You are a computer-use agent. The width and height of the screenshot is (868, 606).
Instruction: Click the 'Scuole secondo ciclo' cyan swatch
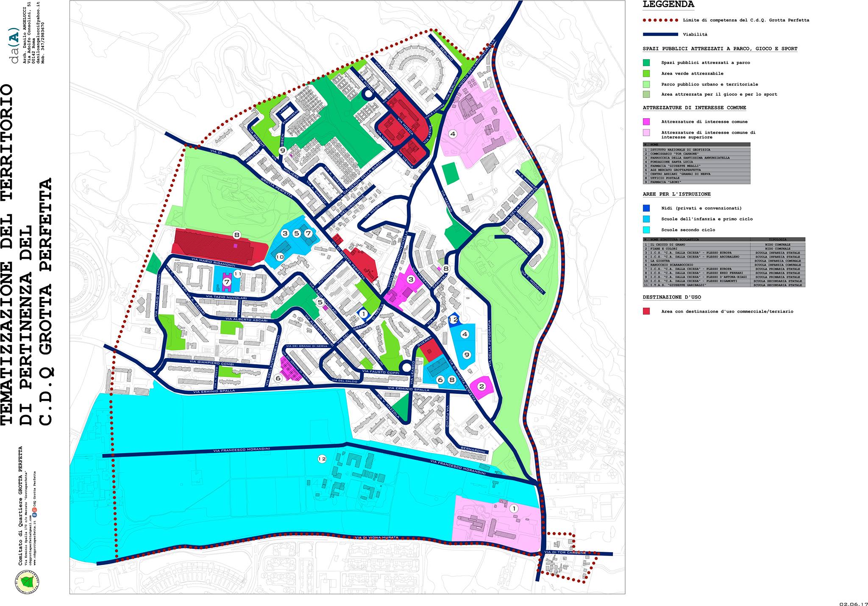pyautogui.click(x=646, y=230)
